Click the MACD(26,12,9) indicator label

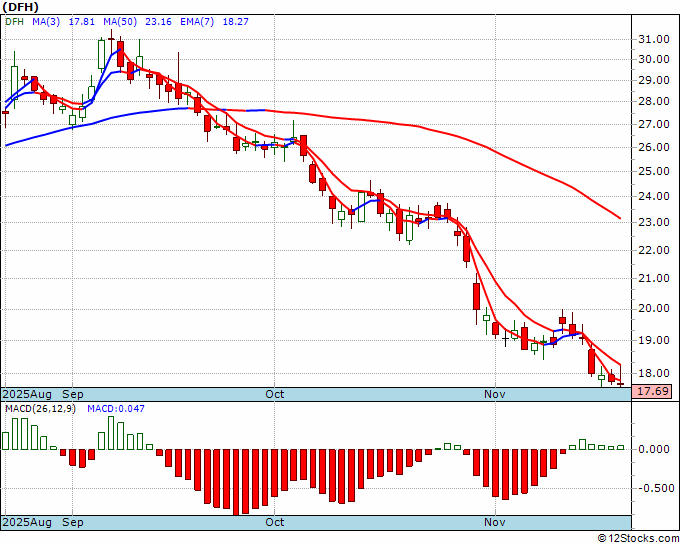40,409
